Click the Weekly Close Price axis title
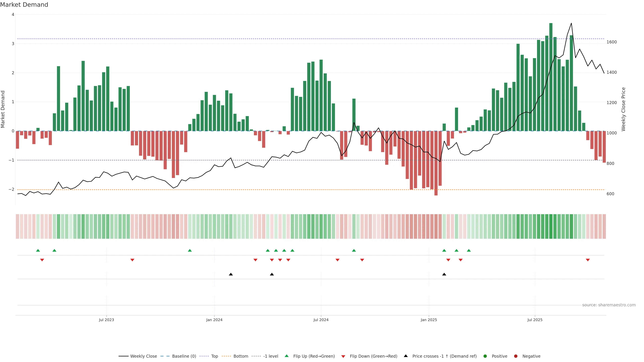 tap(623, 109)
